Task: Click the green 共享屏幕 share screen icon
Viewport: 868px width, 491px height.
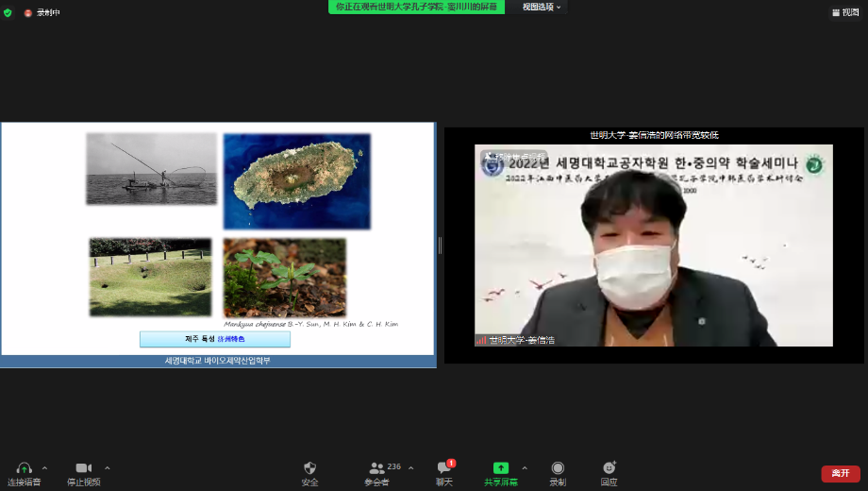Action: pos(501,468)
